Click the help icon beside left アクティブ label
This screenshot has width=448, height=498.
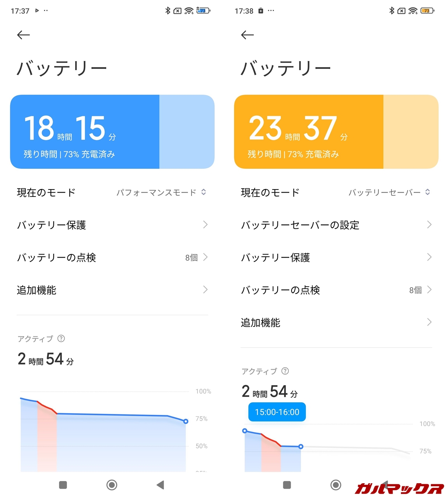click(x=61, y=338)
